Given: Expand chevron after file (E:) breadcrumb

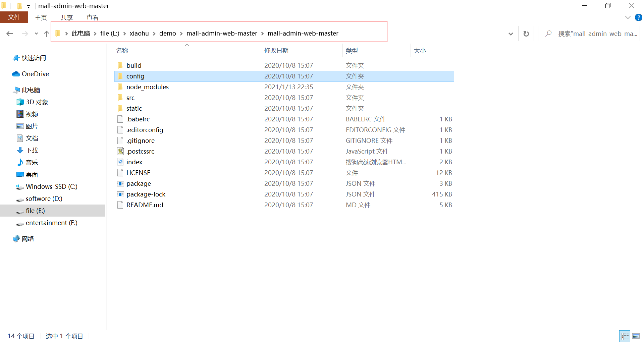Looking at the screenshot, I should tap(124, 34).
